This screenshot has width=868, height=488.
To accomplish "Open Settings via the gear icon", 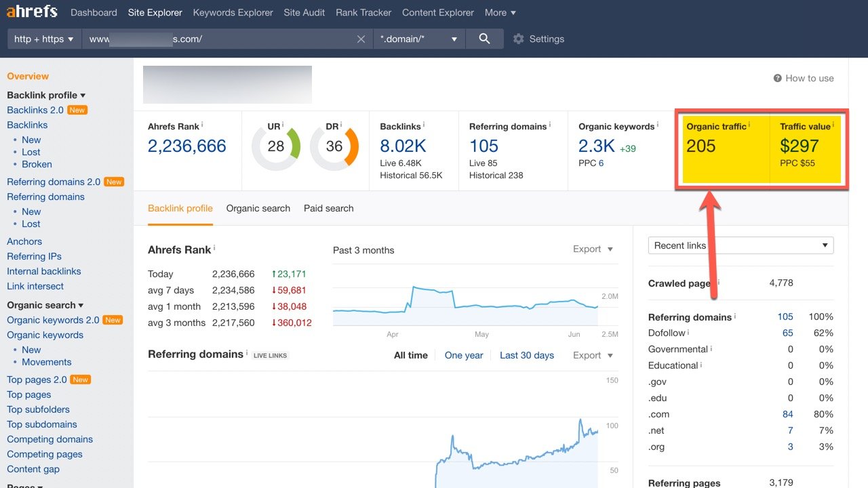I will pos(519,39).
